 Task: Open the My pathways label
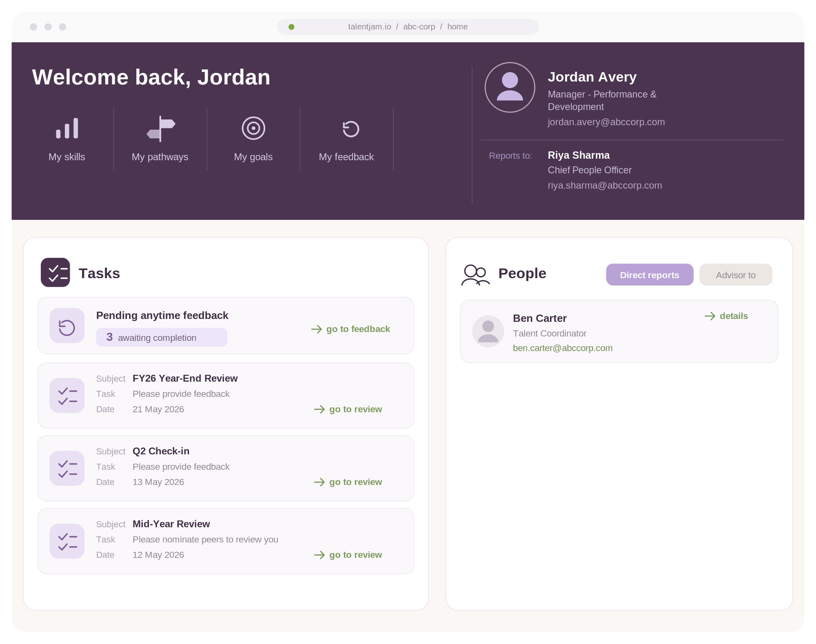click(x=160, y=157)
